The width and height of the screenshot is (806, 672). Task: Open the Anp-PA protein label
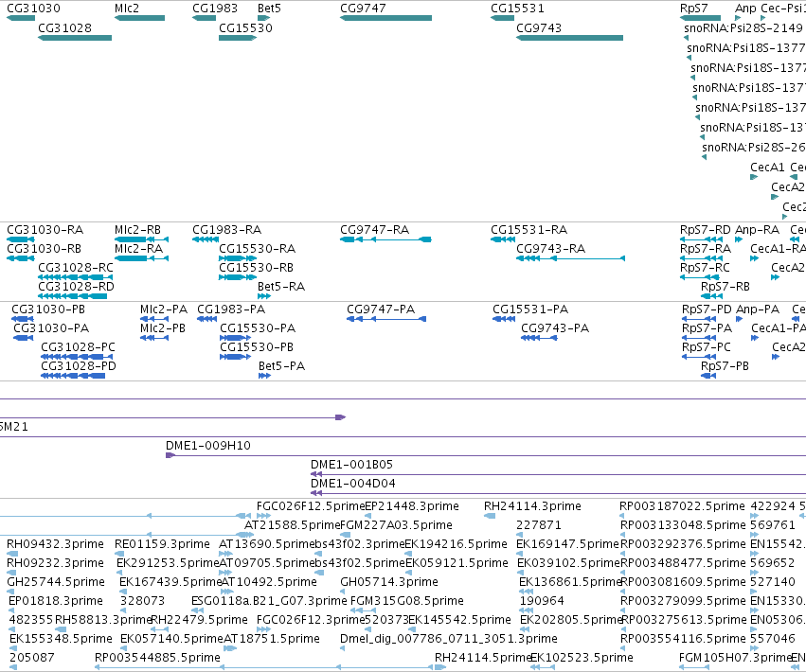[758, 309]
